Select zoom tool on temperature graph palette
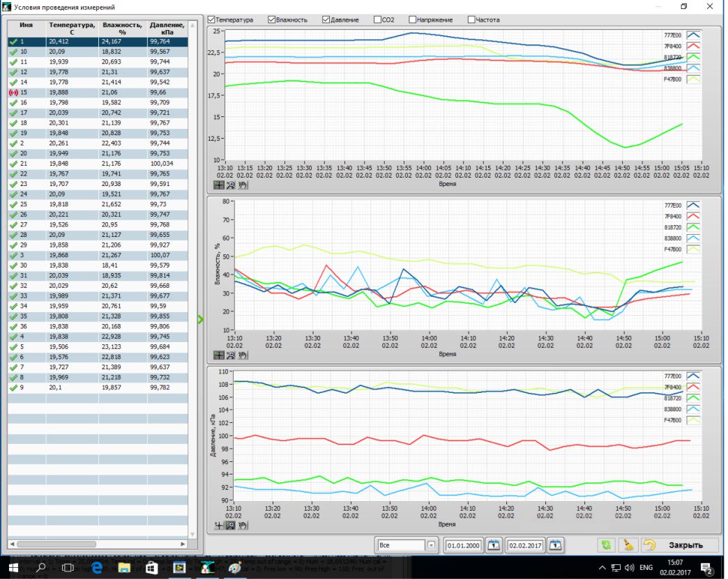Image resolution: width=728 pixels, height=579 pixels. tap(230, 185)
